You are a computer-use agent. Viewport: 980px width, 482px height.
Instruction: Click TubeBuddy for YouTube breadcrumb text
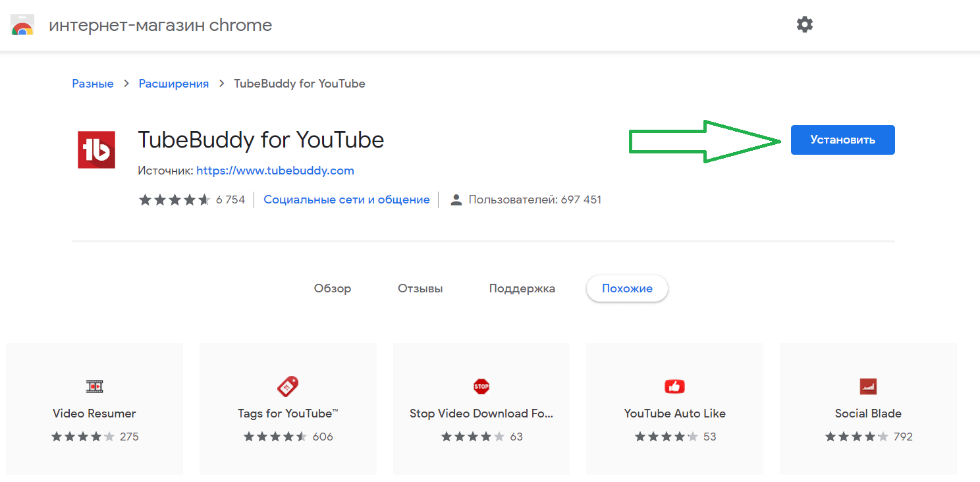pos(300,84)
